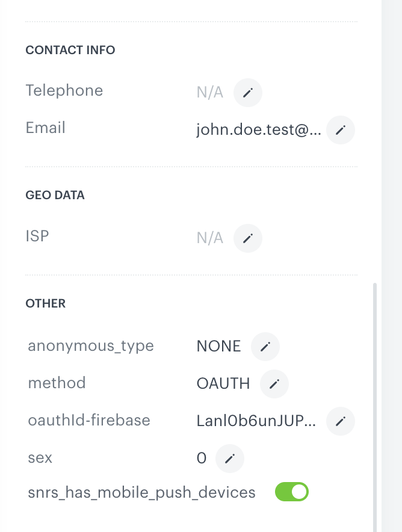Viewport: 402px width, 532px height.
Task: Click the CONTACT INFO section header
Action: tap(70, 50)
